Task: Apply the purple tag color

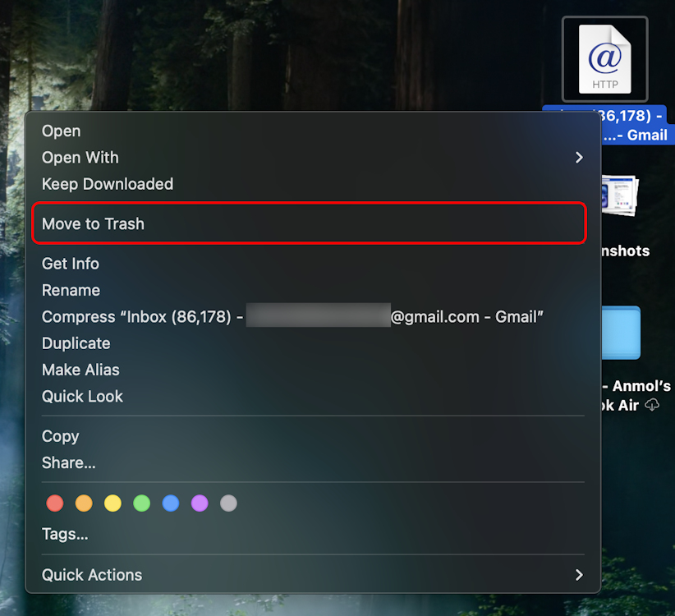Action: (x=200, y=503)
